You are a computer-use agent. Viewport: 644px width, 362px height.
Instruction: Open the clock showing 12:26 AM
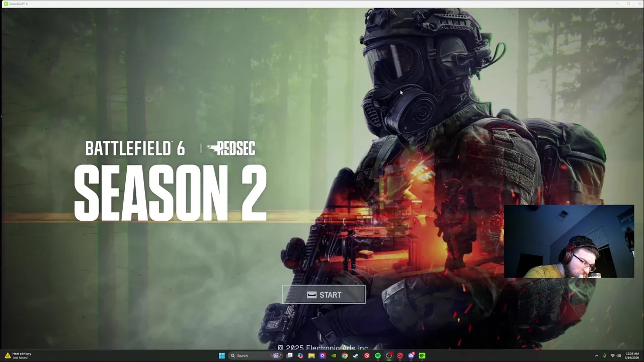(632, 355)
